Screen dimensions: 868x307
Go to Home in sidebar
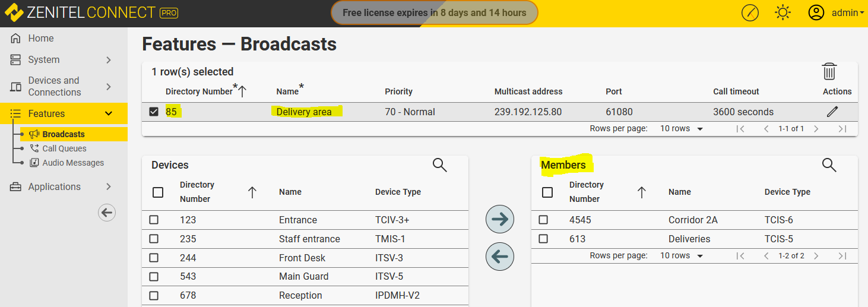(x=41, y=38)
